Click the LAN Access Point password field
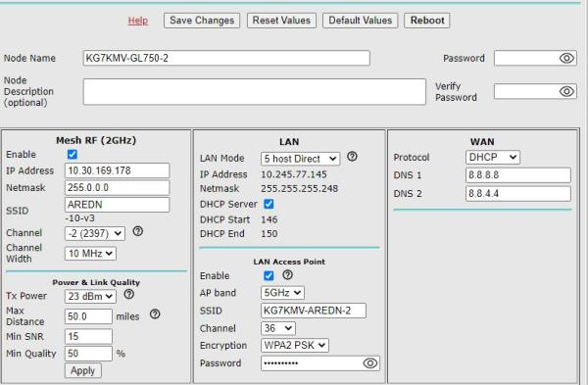This screenshot has width=588, height=385. point(320,362)
